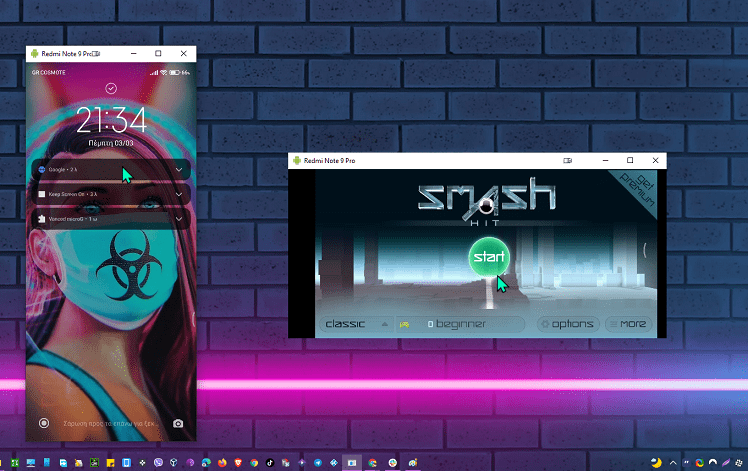Viewport: 748px width, 471px height.
Task: Open Firefox from the taskbar
Action: coord(222,462)
